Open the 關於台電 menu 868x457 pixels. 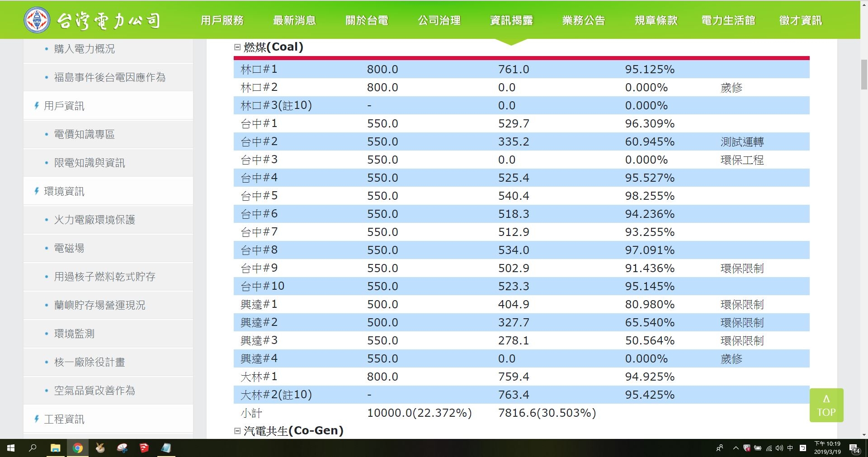tap(367, 20)
